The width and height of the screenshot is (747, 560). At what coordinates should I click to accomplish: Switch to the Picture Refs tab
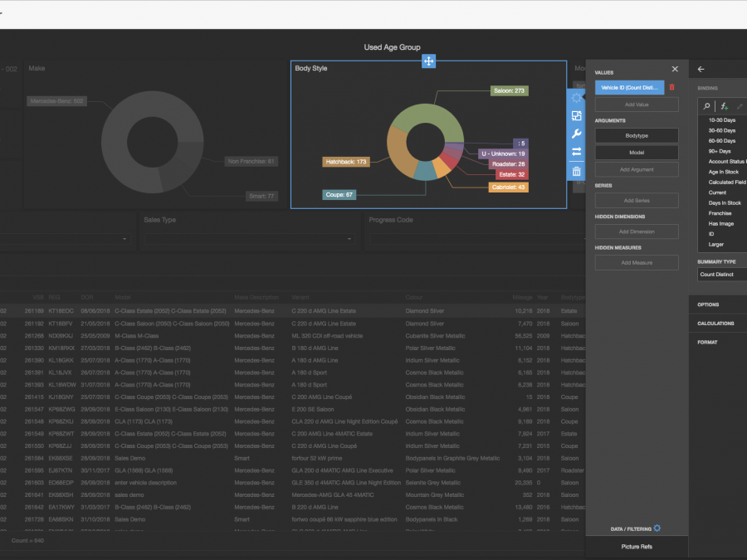pyautogui.click(x=639, y=546)
